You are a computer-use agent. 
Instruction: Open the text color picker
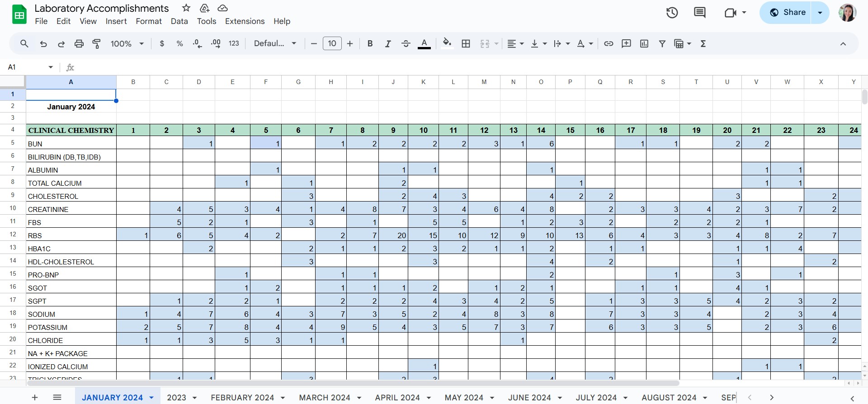click(424, 44)
